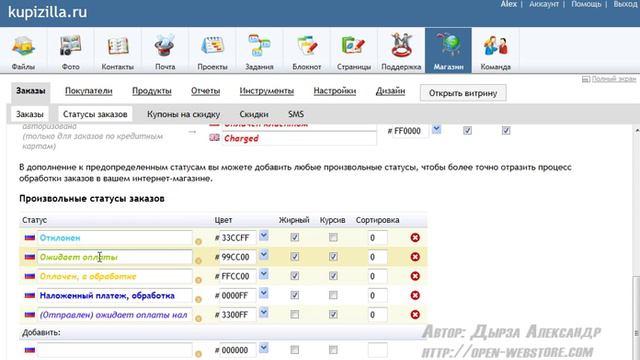640x360 pixels.
Task: Open the SMS subtab
Action: (296, 114)
